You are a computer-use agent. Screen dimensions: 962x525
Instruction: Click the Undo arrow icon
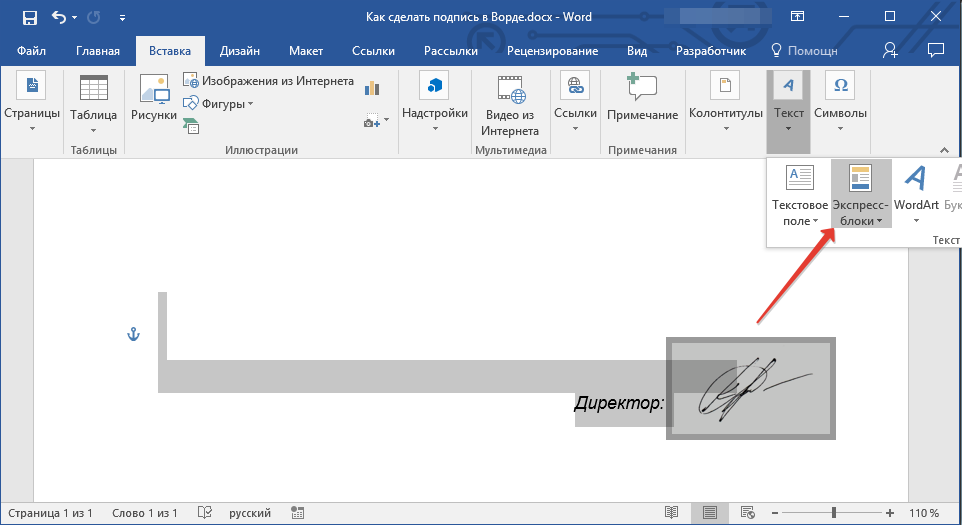(x=58, y=17)
